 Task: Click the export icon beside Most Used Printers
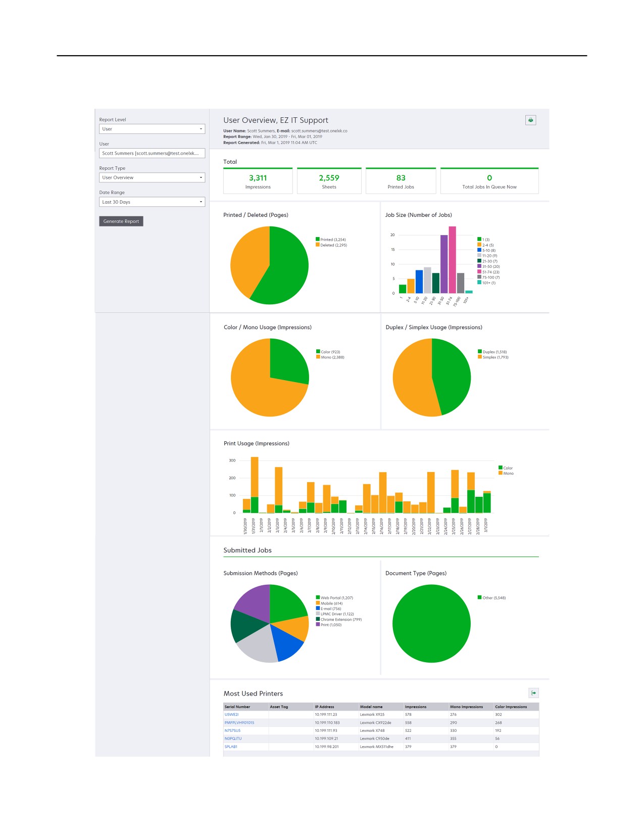(533, 693)
